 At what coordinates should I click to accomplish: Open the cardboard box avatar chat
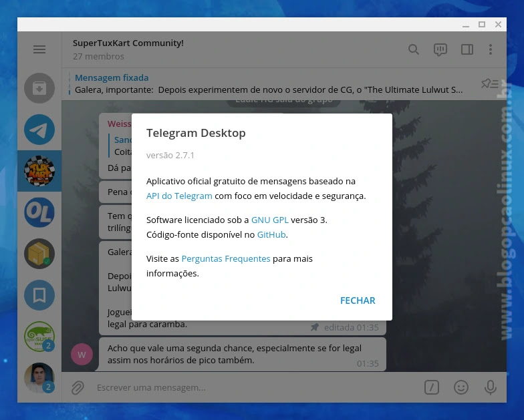click(39, 254)
